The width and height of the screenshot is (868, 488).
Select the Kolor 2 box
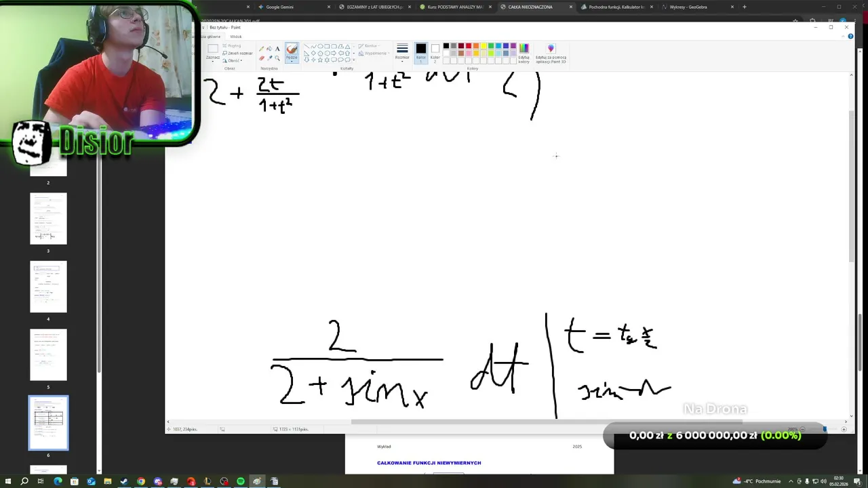(x=435, y=52)
